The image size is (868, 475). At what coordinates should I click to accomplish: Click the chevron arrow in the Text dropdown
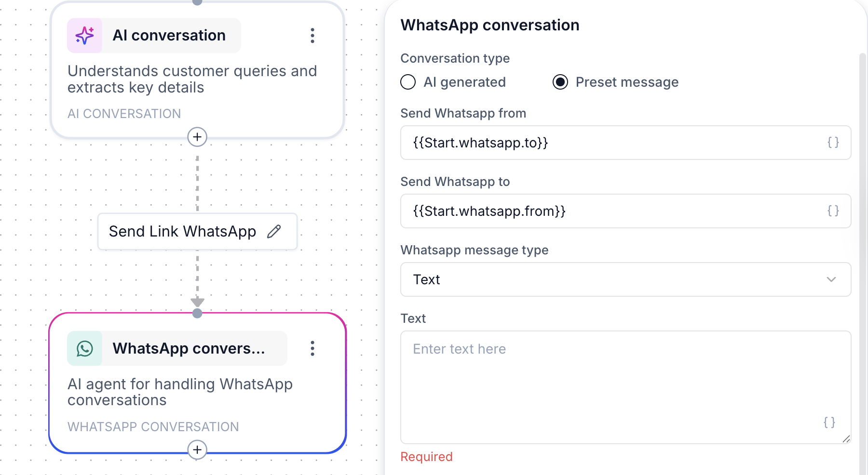click(831, 279)
